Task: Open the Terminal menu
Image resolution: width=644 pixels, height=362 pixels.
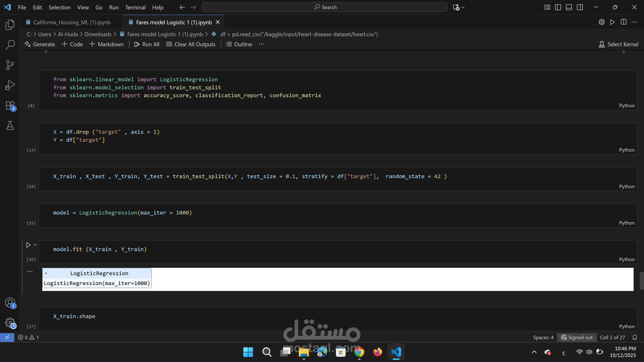Action: 135,8
